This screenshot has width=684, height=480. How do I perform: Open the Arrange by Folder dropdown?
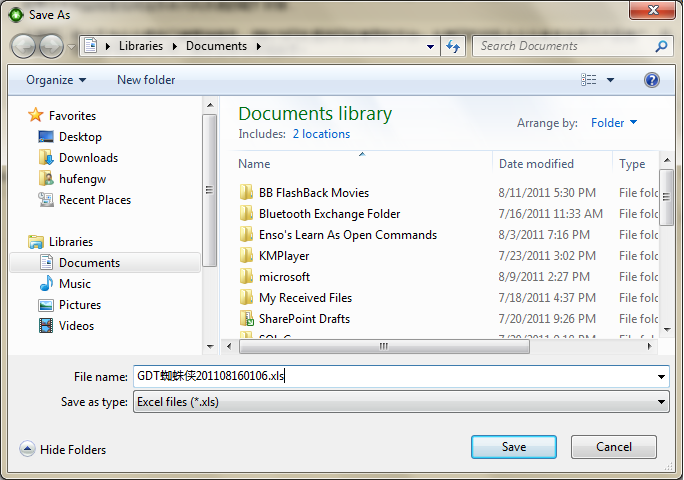coord(613,123)
